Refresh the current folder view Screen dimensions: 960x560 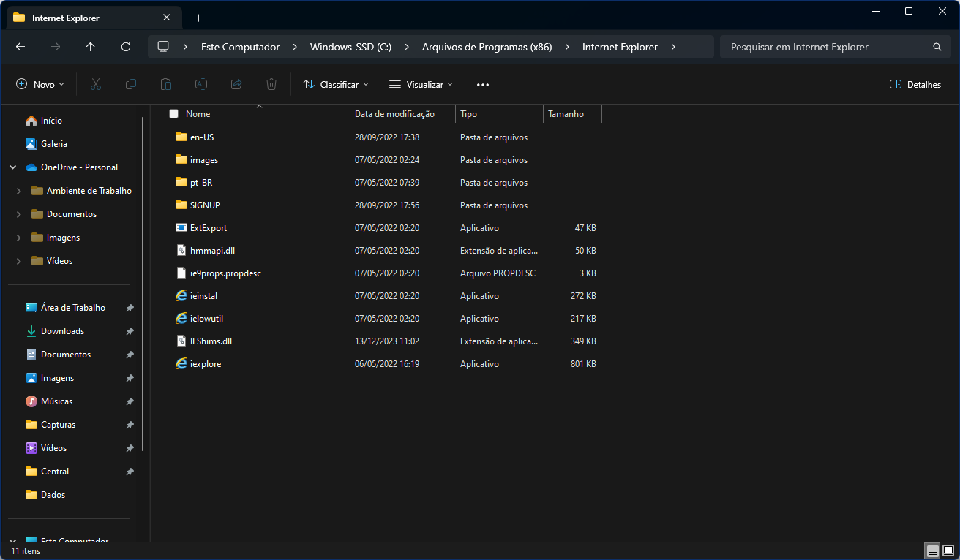[126, 47]
